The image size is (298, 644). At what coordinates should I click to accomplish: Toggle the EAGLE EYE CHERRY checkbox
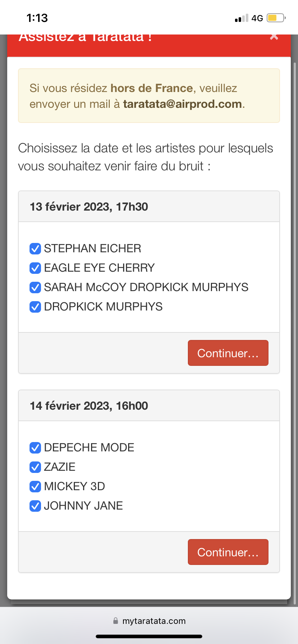[x=35, y=268]
